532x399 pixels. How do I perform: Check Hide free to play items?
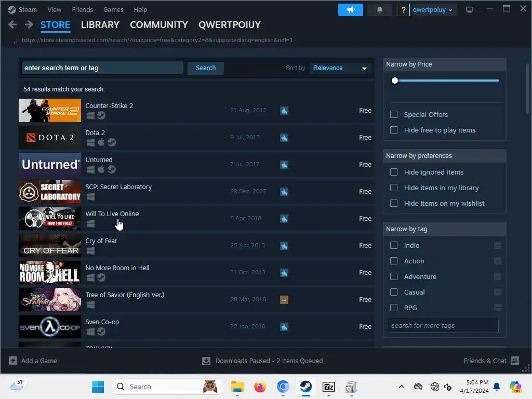click(394, 130)
